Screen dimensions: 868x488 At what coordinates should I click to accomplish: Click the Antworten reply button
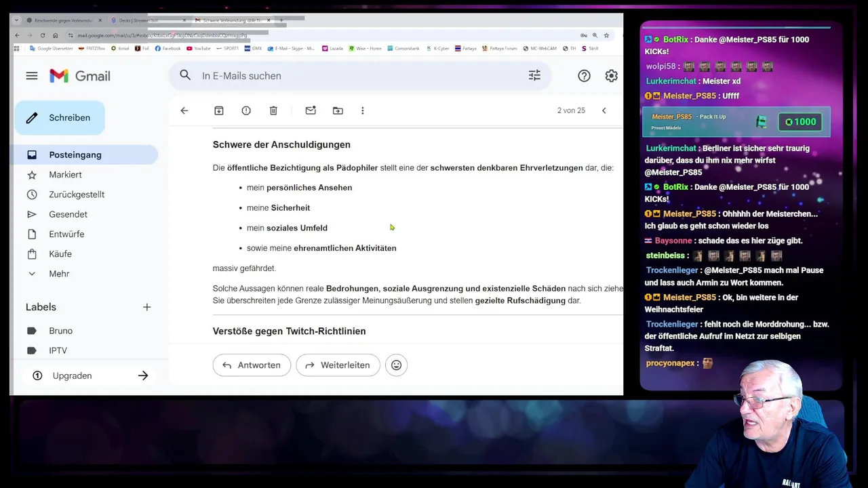click(252, 365)
